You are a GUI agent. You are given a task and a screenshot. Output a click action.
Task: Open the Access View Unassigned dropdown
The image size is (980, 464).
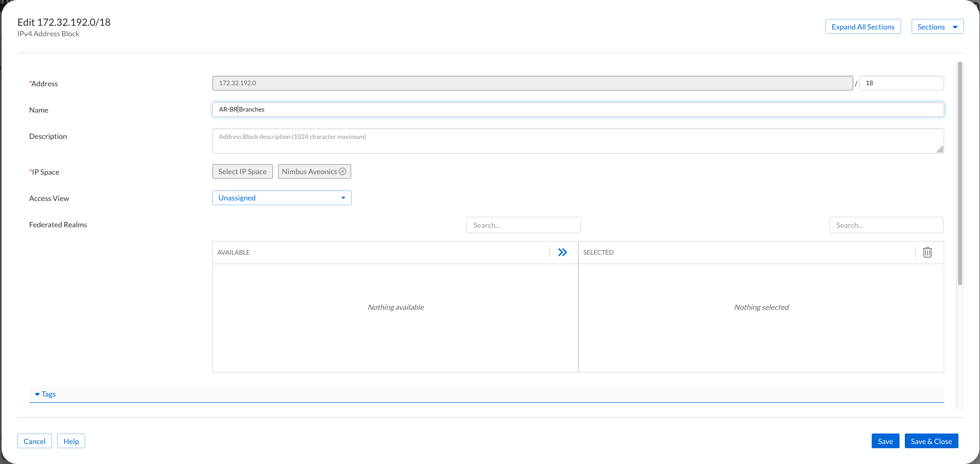pos(282,198)
